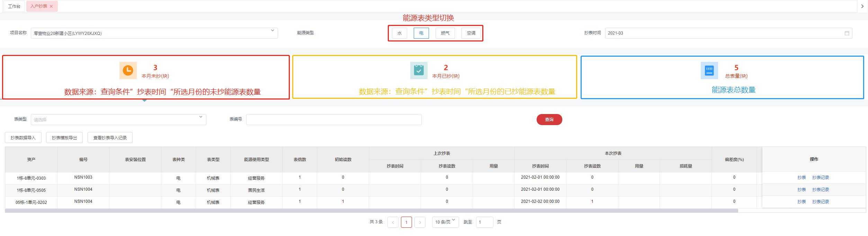Close the 入户抄表 tab with its X icon
Viewport: 868px width, 236px height.
(x=52, y=6)
